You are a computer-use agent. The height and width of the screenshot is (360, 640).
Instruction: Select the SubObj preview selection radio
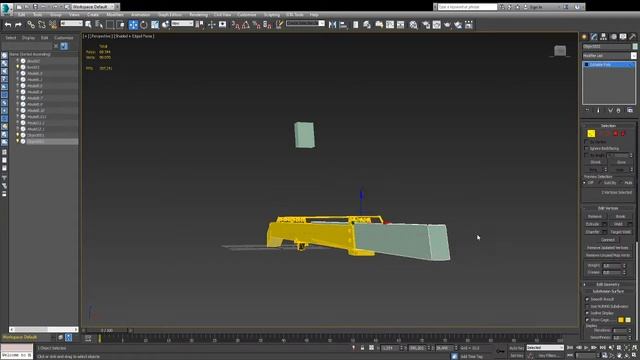601,183
